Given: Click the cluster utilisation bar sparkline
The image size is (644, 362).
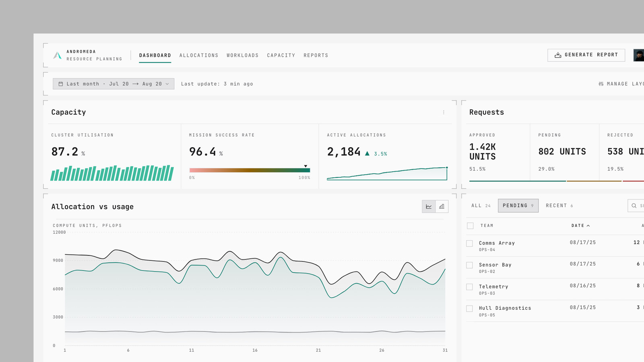Looking at the screenshot, I should coord(112,173).
